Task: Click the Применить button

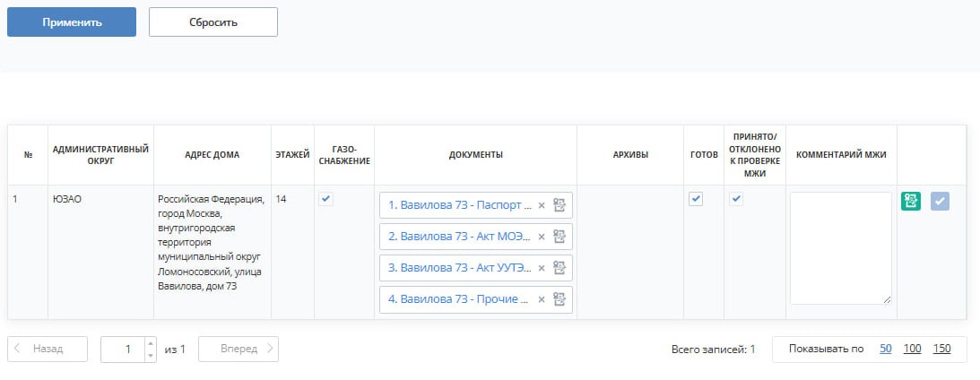Action: point(72,22)
